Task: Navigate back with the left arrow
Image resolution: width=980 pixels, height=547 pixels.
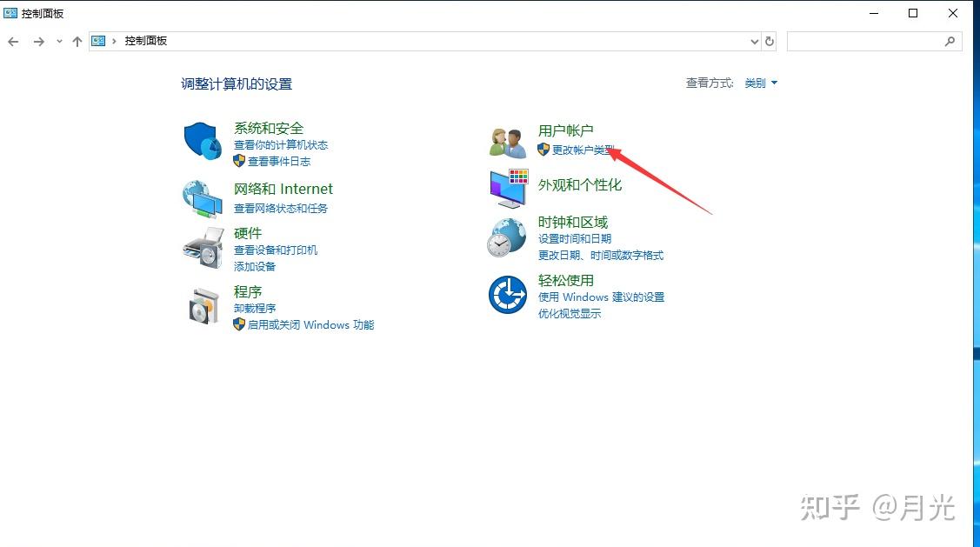Action: [x=13, y=40]
